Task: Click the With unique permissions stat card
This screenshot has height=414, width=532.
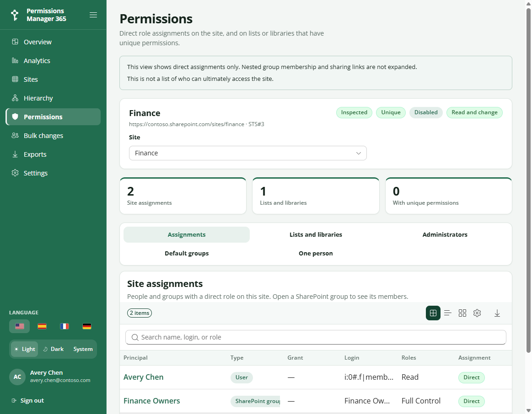Action: coord(449,196)
